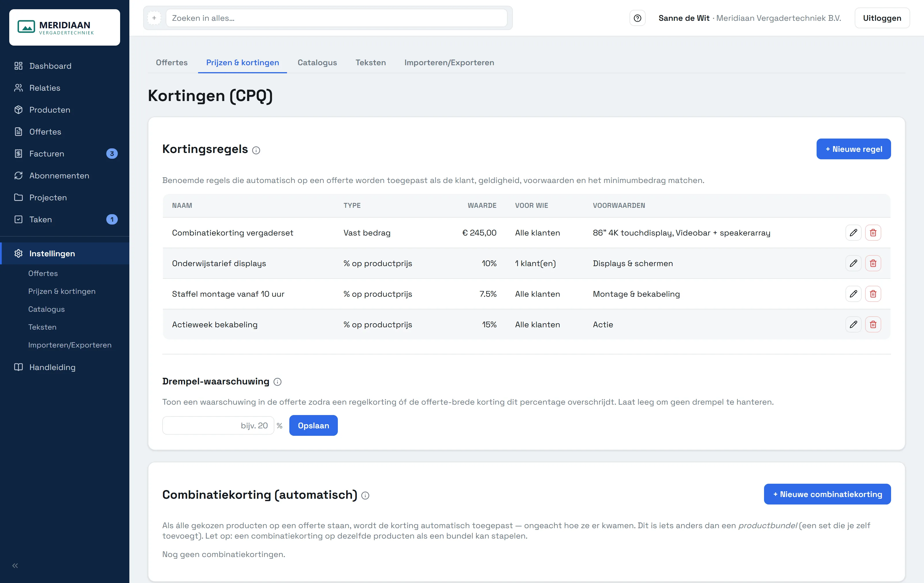The image size is (924, 583).
Task: Open Catalogus under Instellingen submenu
Action: click(46, 309)
